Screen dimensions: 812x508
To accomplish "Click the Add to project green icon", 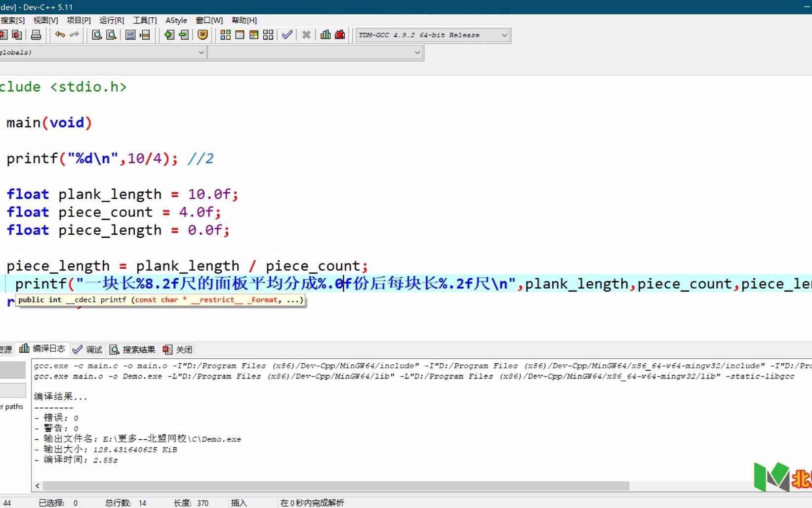I will click(x=169, y=35).
